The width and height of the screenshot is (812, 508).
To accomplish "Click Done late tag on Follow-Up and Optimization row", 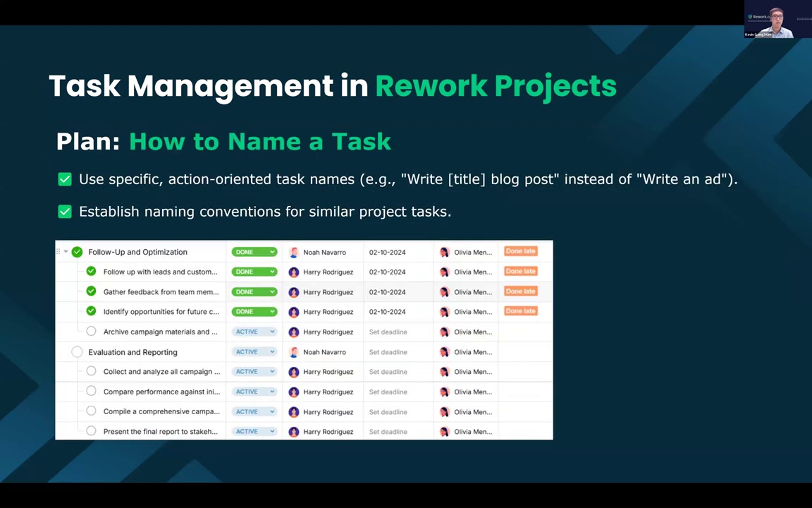I will (x=520, y=251).
